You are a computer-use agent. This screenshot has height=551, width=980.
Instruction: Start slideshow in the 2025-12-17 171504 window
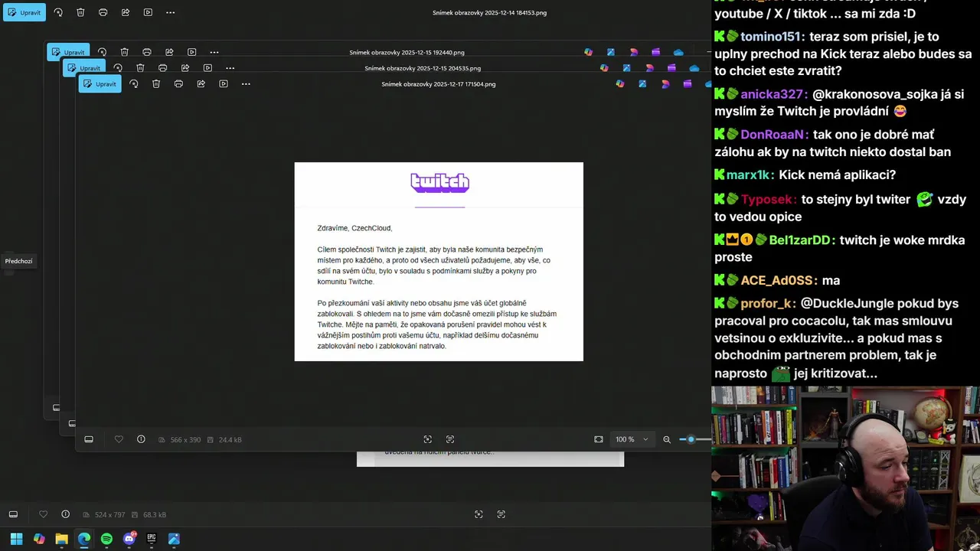(x=224, y=83)
